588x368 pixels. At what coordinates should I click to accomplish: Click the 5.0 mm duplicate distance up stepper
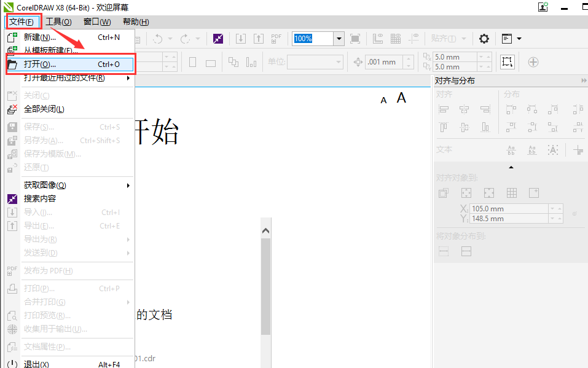(x=489, y=57)
